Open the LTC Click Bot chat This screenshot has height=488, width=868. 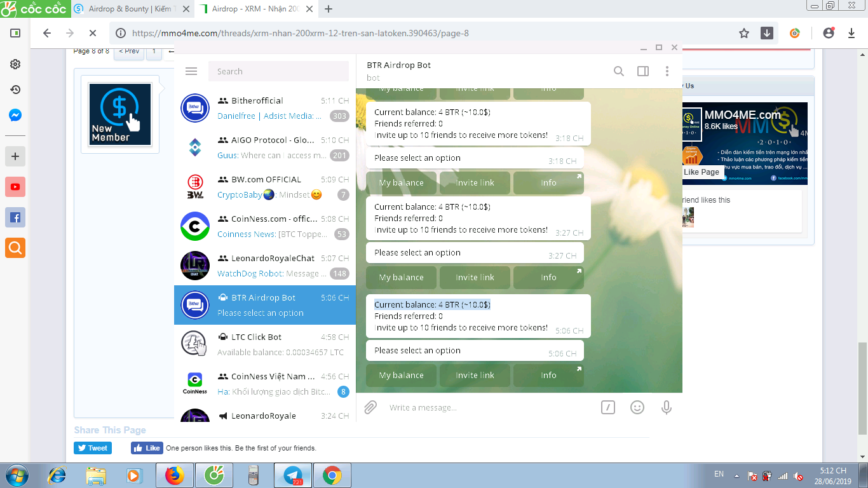tap(265, 344)
